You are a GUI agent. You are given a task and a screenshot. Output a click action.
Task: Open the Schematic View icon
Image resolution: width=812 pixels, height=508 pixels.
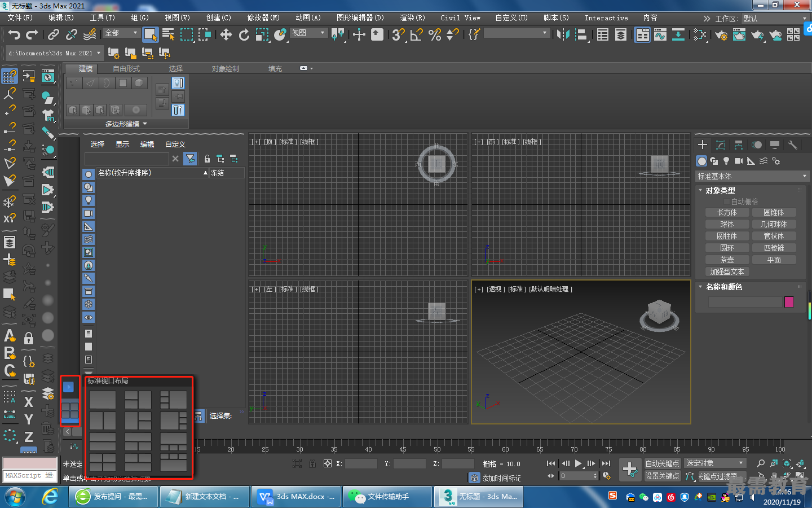pyautogui.click(x=678, y=35)
